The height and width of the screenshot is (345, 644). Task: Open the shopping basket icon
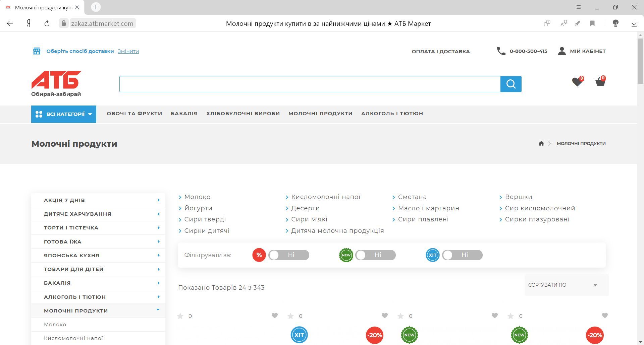click(600, 81)
